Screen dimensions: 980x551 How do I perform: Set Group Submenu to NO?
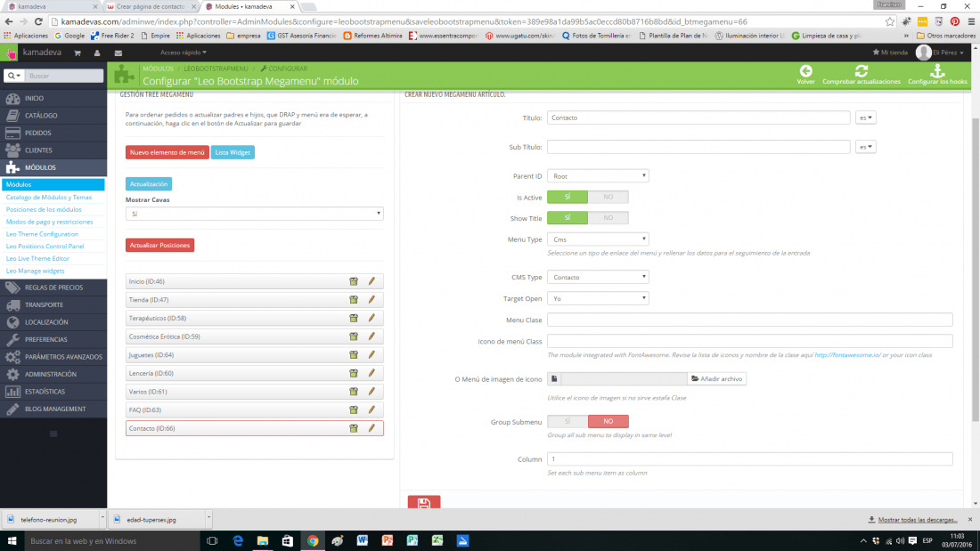pos(608,422)
